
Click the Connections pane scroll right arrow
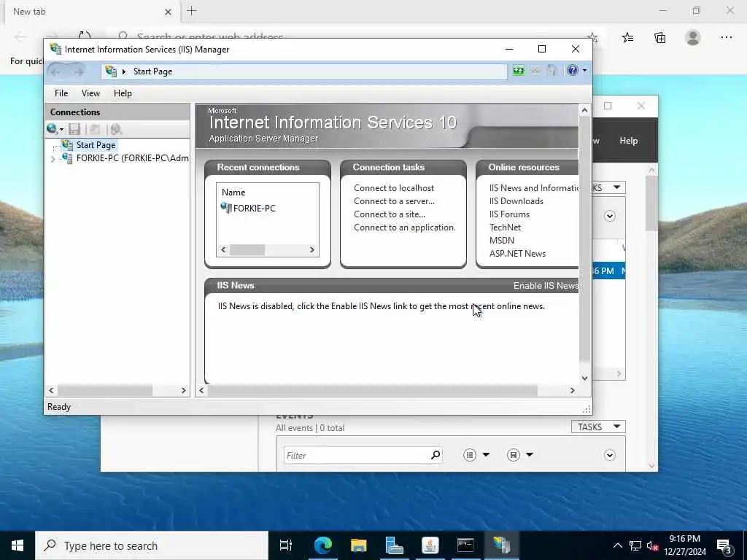[x=183, y=391]
